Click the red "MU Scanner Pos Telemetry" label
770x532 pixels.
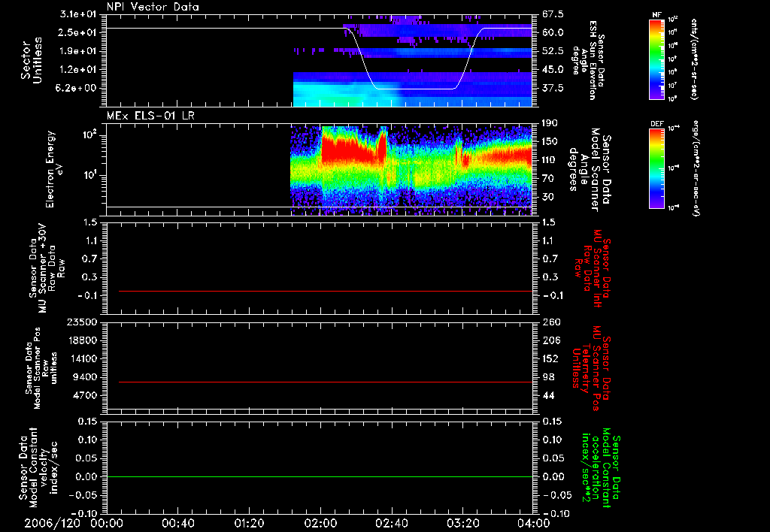click(591, 368)
